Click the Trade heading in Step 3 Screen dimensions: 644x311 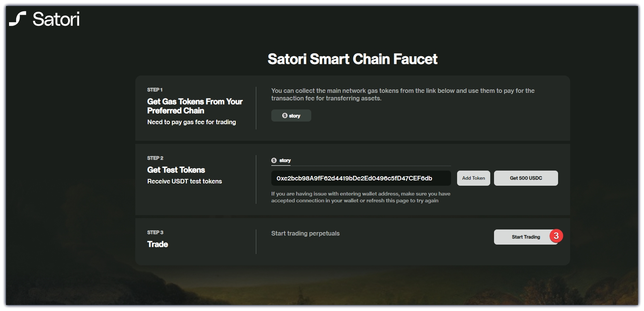pyautogui.click(x=158, y=244)
